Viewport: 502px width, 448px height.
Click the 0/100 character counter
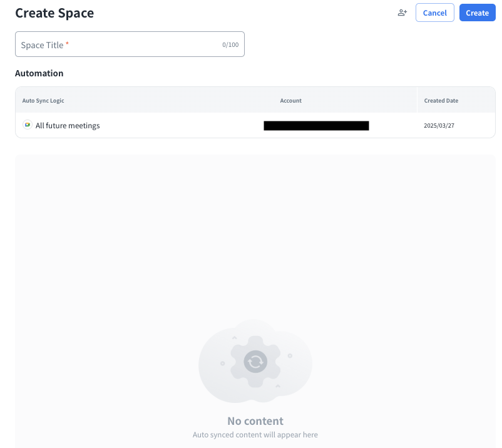230,45
